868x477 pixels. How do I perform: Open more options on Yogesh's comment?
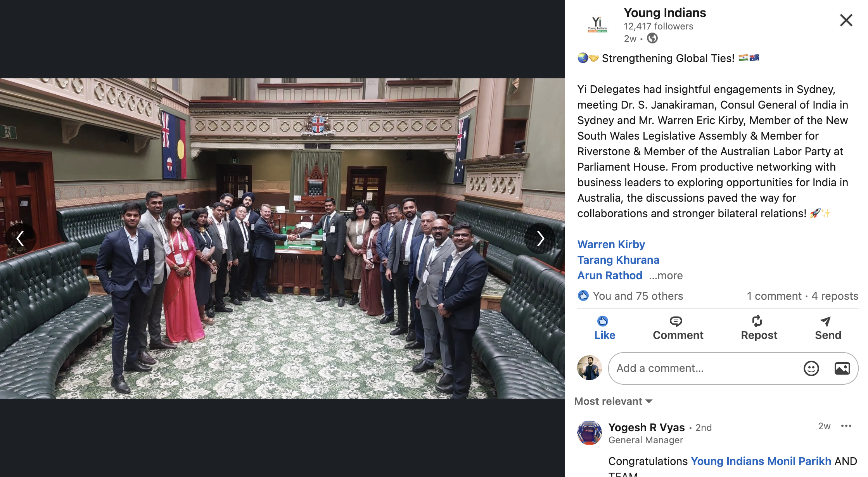[846, 426]
